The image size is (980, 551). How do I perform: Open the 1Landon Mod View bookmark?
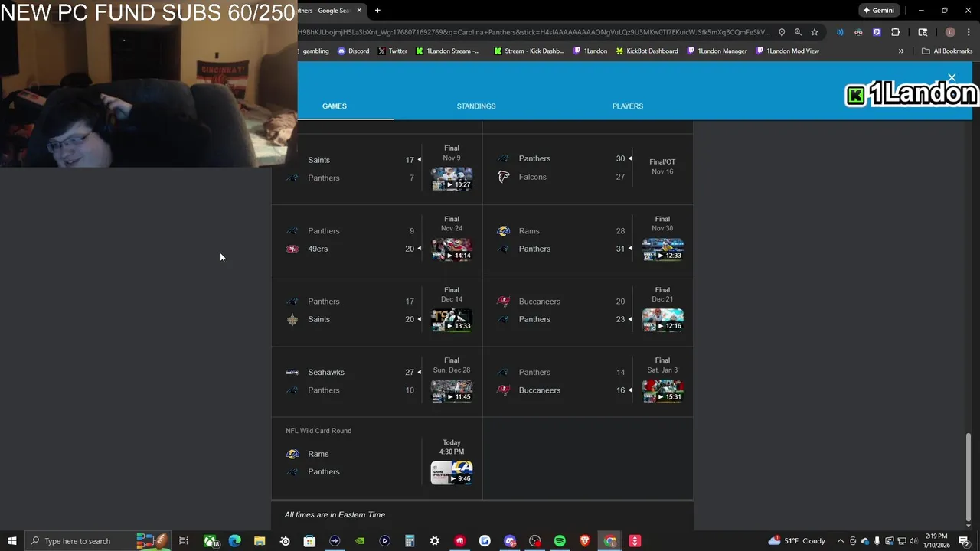[x=787, y=51]
